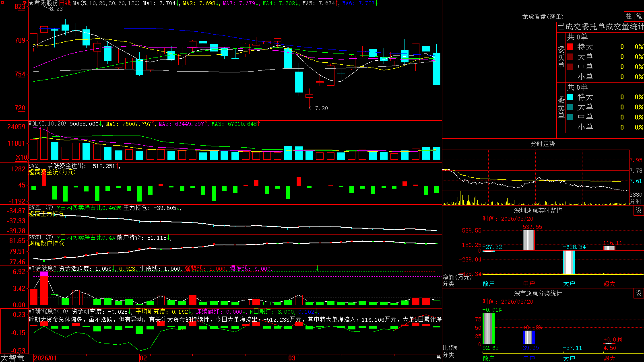Viewport: 644px width, 362px height.
Task: Click the AI活跃度2 indicator label
Action: tap(43, 268)
